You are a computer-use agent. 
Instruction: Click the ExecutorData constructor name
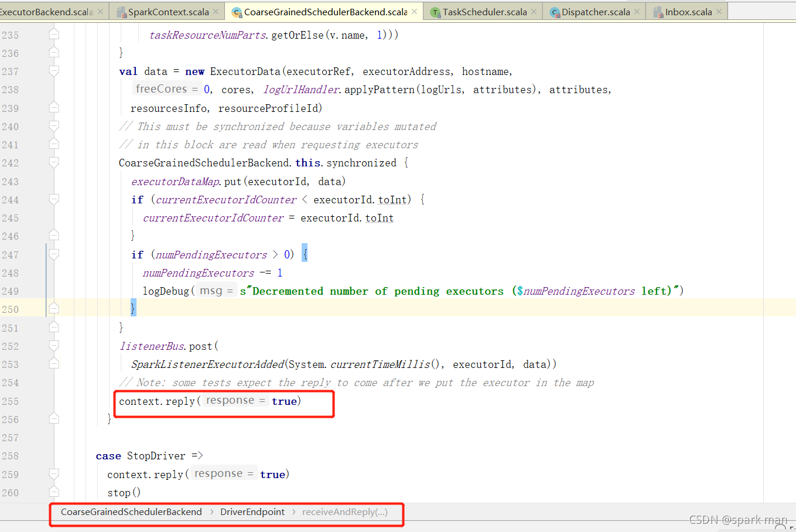pyautogui.click(x=245, y=71)
